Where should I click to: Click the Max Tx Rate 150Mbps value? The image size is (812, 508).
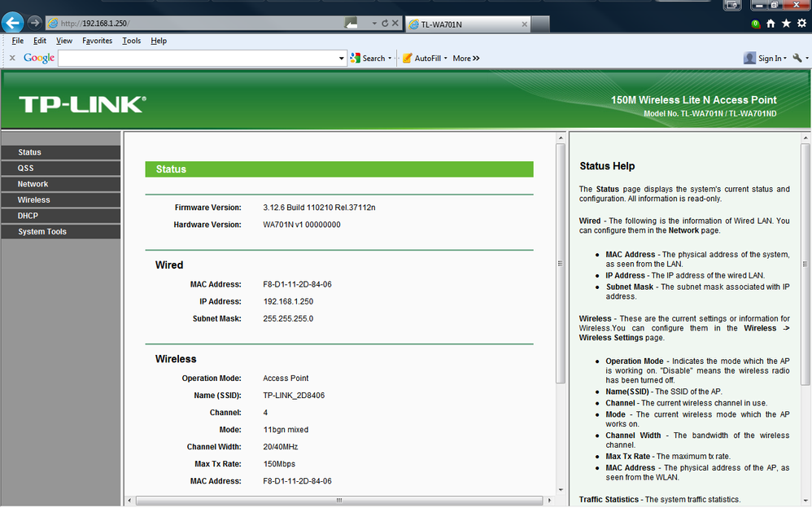click(279, 464)
